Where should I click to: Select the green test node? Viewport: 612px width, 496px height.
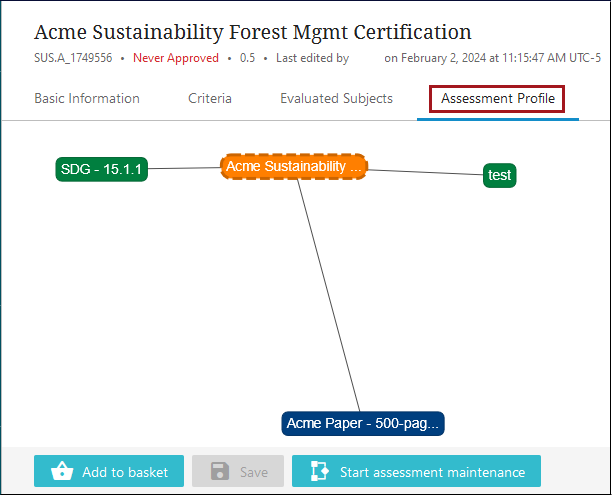(x=499, y=175)
